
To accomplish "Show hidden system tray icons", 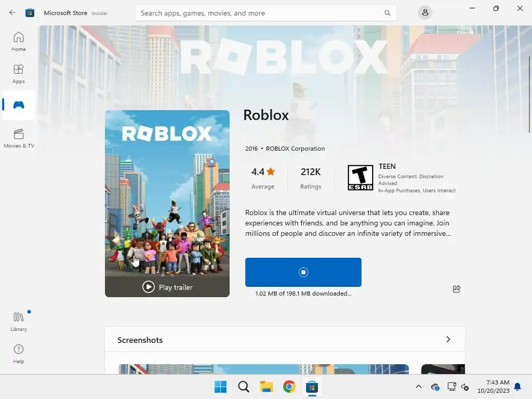I will 419,387.
